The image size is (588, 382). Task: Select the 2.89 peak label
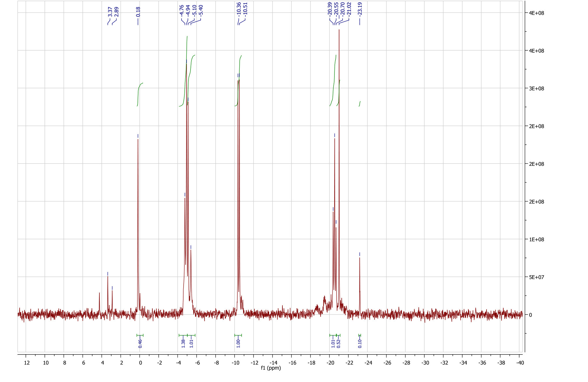117,12
